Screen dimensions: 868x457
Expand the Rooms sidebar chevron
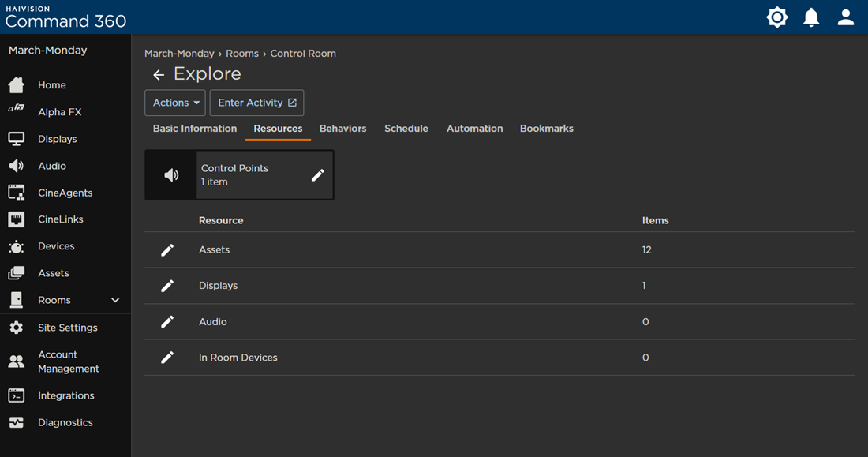pos(115,300)
